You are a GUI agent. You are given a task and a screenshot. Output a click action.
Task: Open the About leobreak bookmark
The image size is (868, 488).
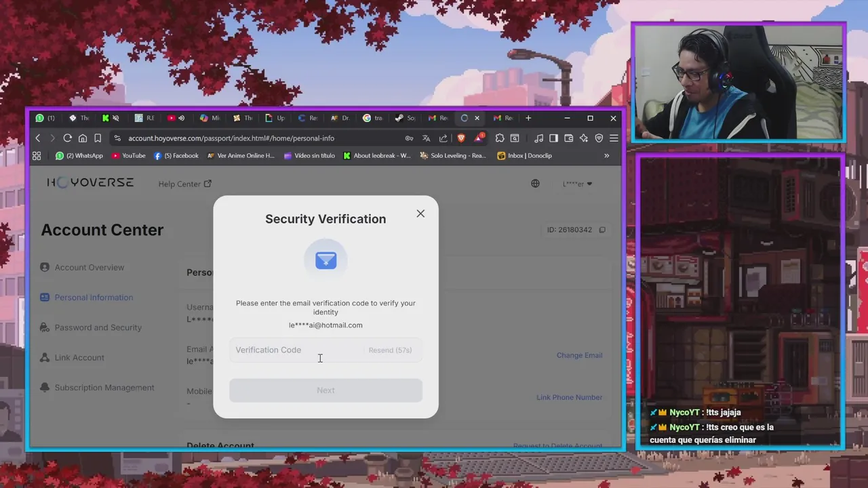(x=377, y=156)
